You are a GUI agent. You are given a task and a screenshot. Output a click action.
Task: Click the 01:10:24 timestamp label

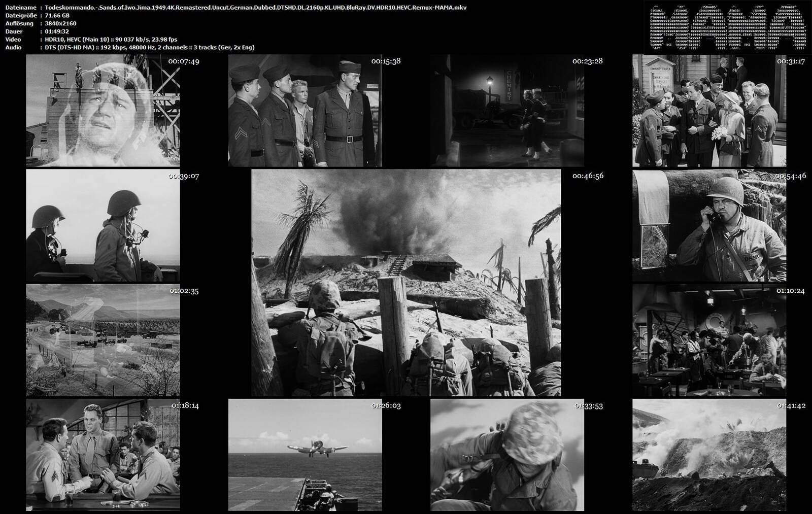tap(791, 291)
